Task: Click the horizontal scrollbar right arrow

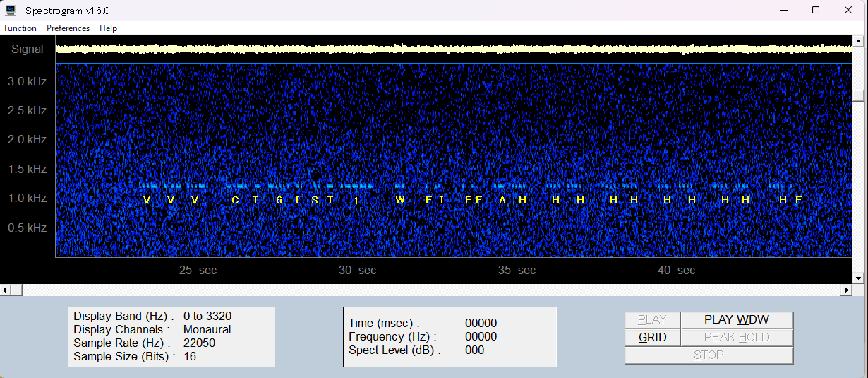Action: click(847, 290)
